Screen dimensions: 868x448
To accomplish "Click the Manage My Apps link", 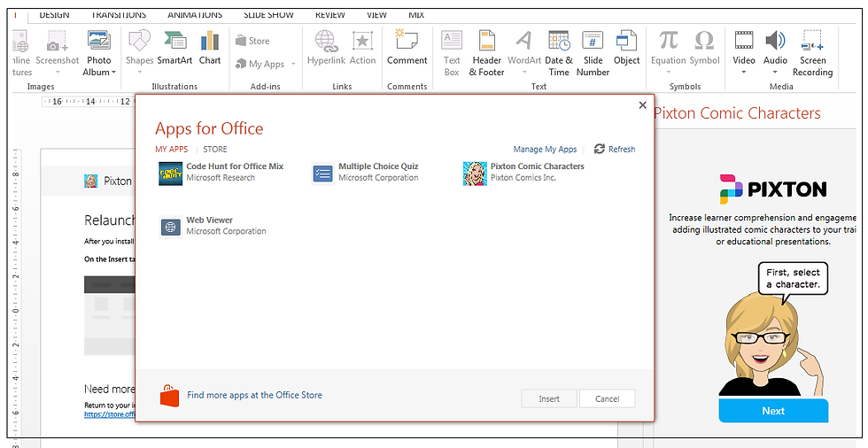I will coord(545,150).
